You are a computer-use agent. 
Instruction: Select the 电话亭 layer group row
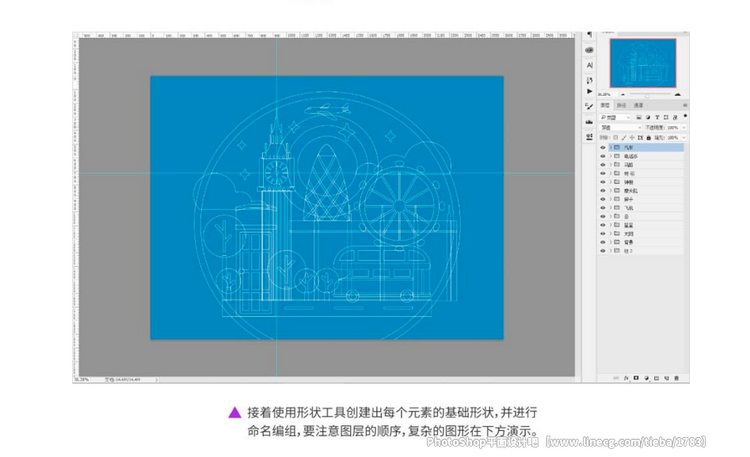click(646, 156)
